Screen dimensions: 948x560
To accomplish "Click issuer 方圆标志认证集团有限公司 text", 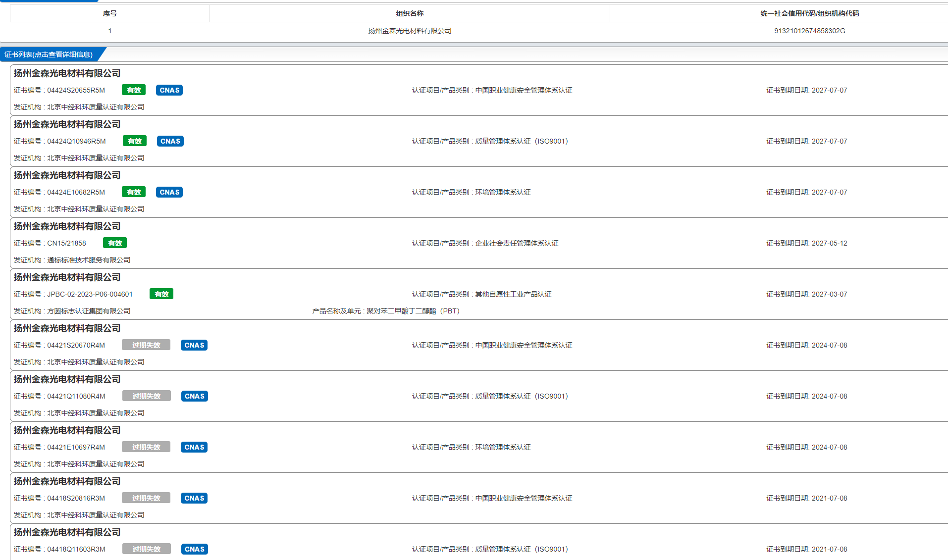I will [x=89, y=311].
